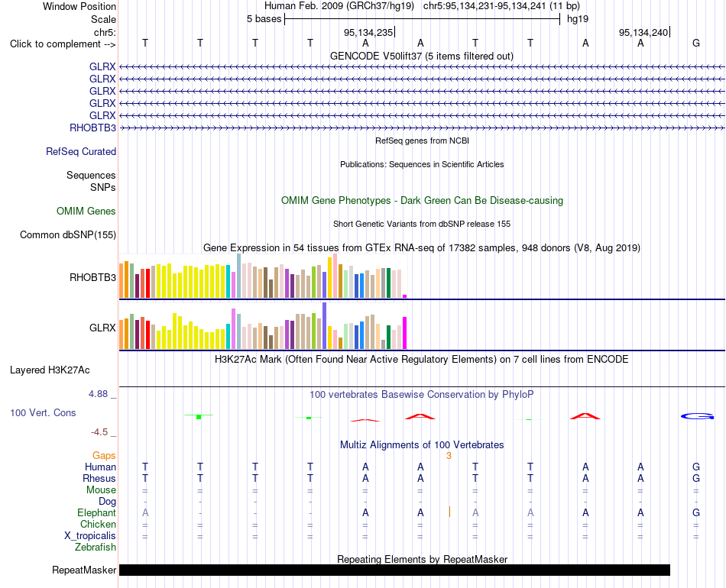Viewport: 726px width, 588px height.
Task: Click the 'OMIM Gene Phenotypes' green title
Action: click(422, 200)
